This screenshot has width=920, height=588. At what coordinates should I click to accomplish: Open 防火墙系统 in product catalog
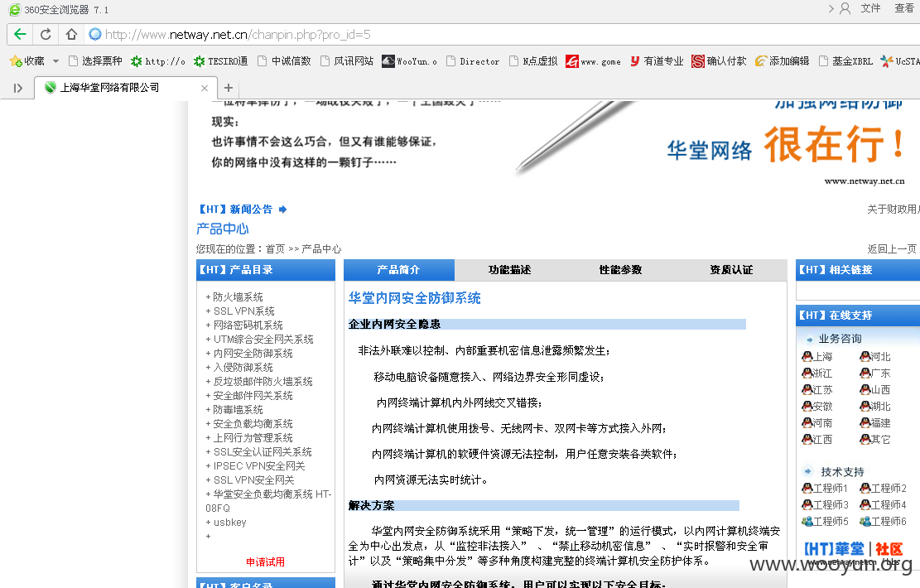pos(238,297)
